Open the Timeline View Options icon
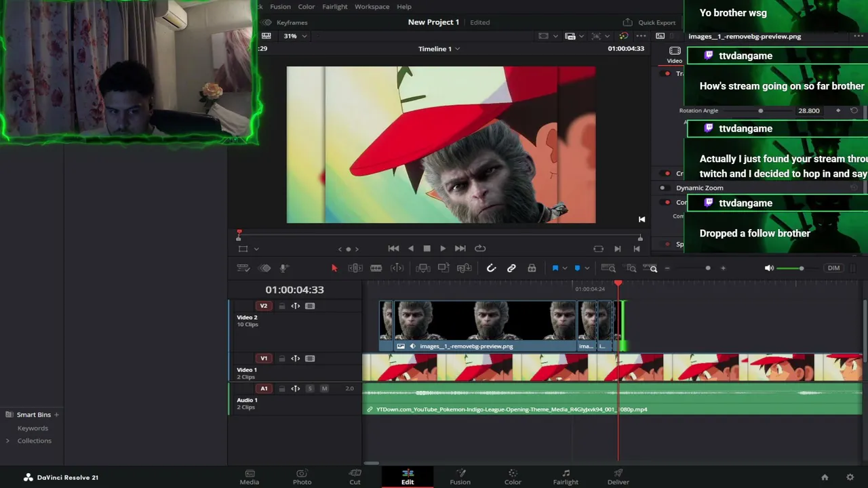Viewport: 868px width, 488px height. pos(243,268)
